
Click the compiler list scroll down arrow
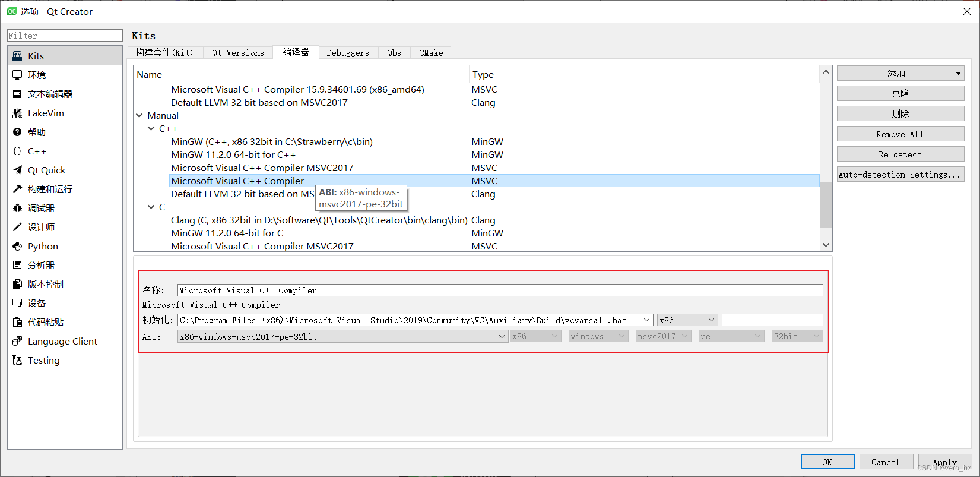click(x=826, y=245)
